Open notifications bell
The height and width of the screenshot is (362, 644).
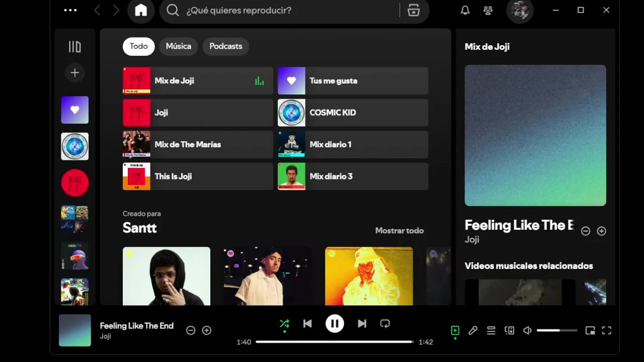[465, 10]
